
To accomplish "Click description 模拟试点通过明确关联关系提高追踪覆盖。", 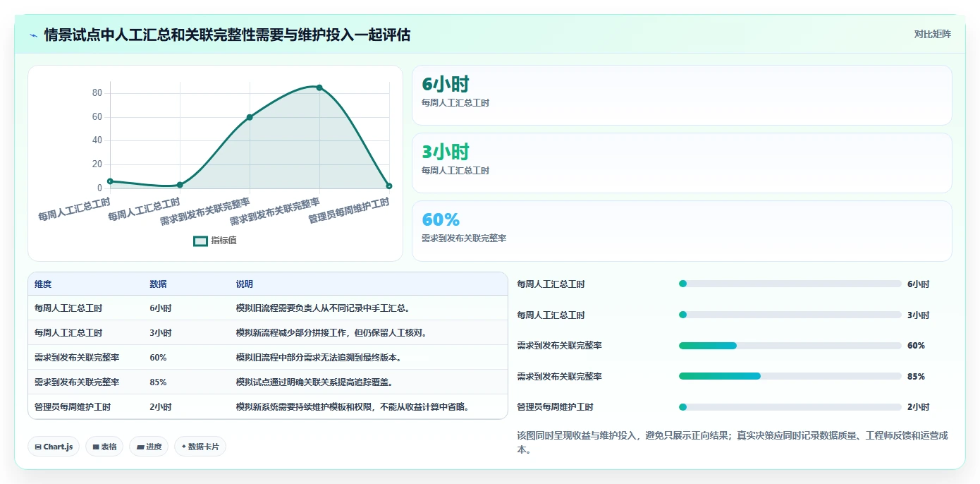I will pyautogui.click(x=314, y=382).
